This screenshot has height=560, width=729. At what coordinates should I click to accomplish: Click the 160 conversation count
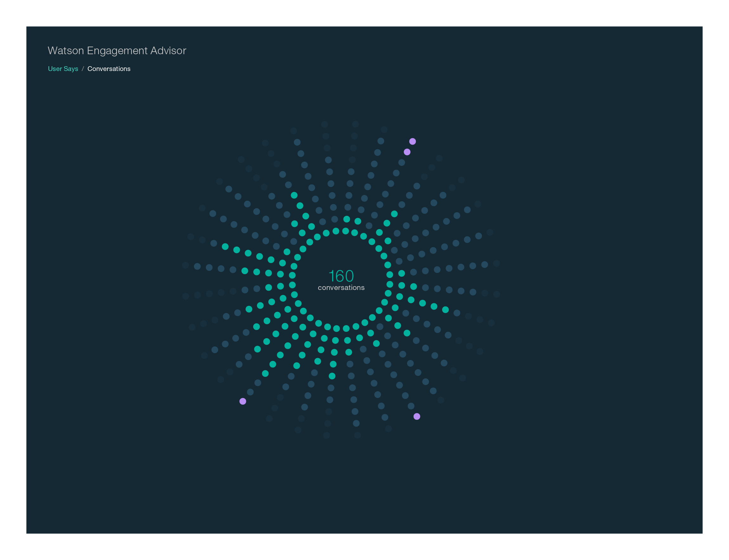pyautogui.click(x=341, y=276)
